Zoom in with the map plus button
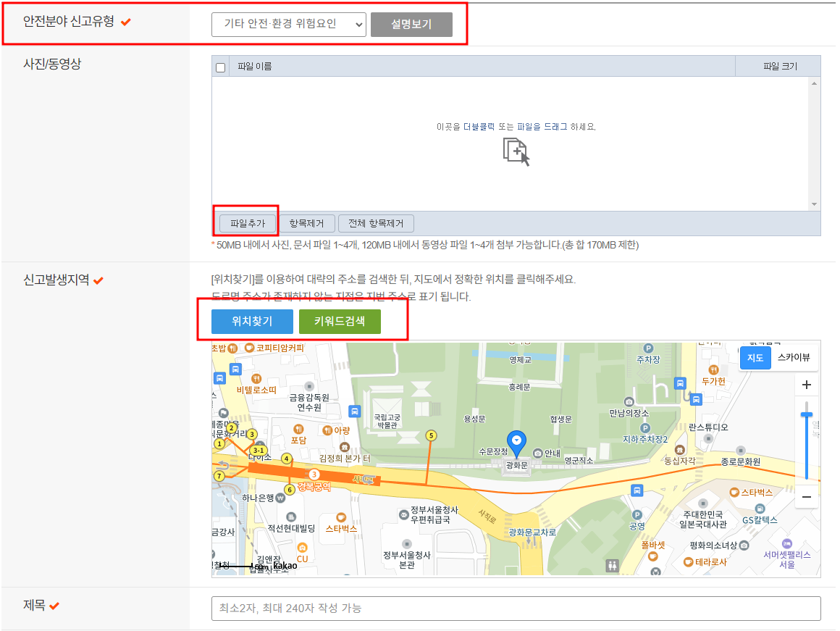840x631 pixels. click(806, 385)
